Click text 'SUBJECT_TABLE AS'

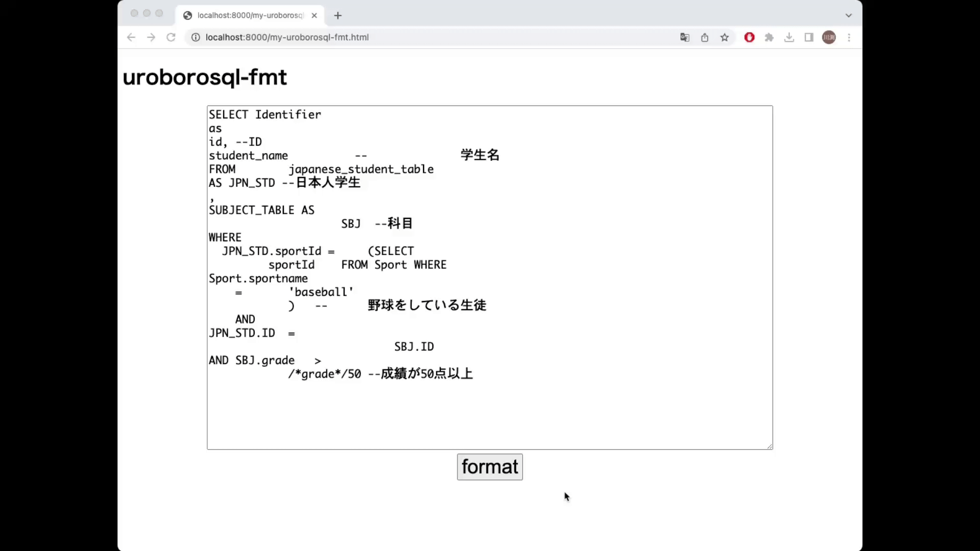[261, 210]
